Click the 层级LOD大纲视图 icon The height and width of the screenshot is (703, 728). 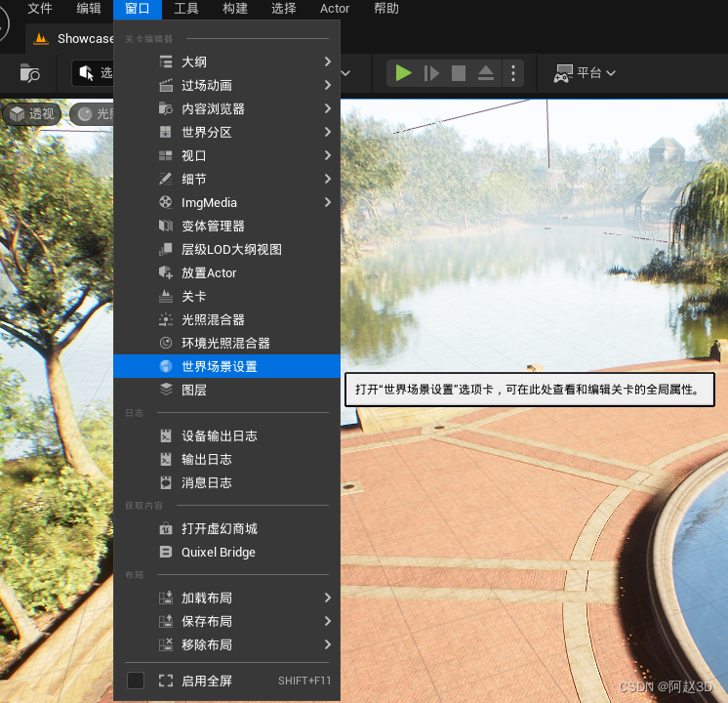pyautogui.click(x=166, y=250)
